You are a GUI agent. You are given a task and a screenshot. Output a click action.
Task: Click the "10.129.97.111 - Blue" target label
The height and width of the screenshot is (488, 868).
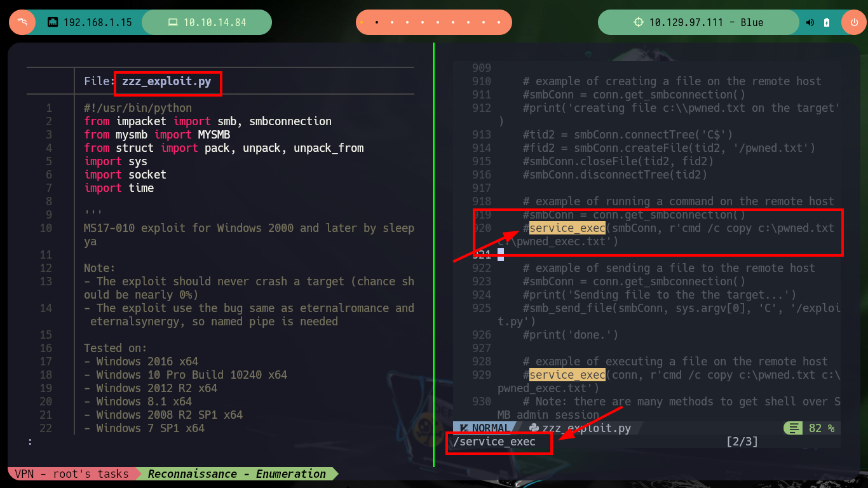[x=706, y=22]
